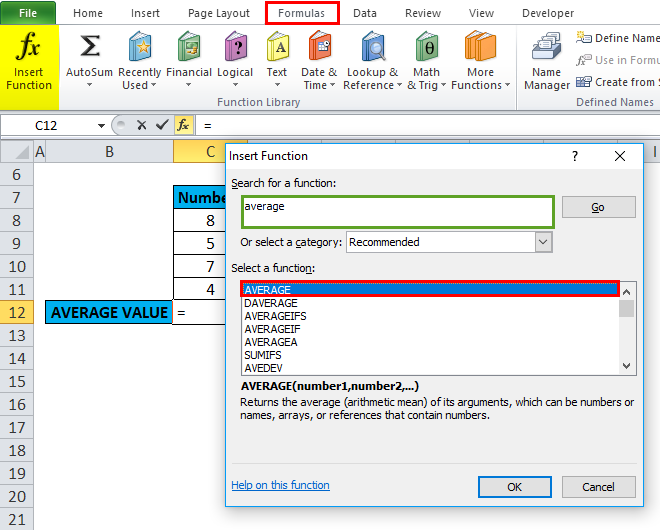Open the Financial functions book icon
This screenshot has height=530, width=660.
coord(189,46)
